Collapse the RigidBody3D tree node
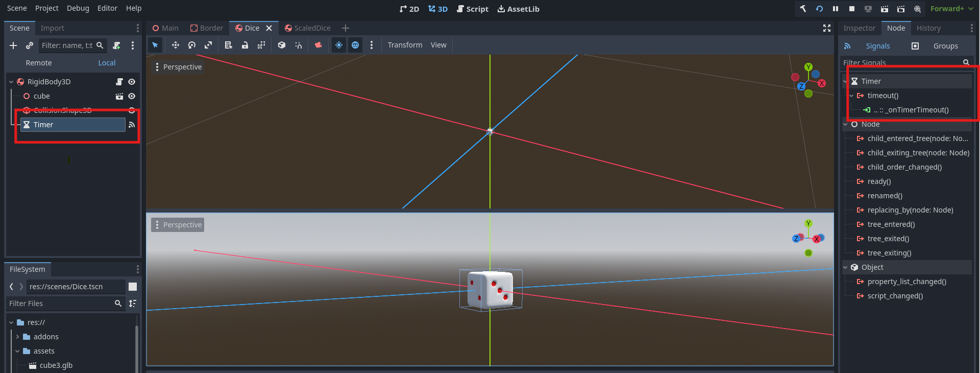The image size is (980, 373). coord(11,82)
